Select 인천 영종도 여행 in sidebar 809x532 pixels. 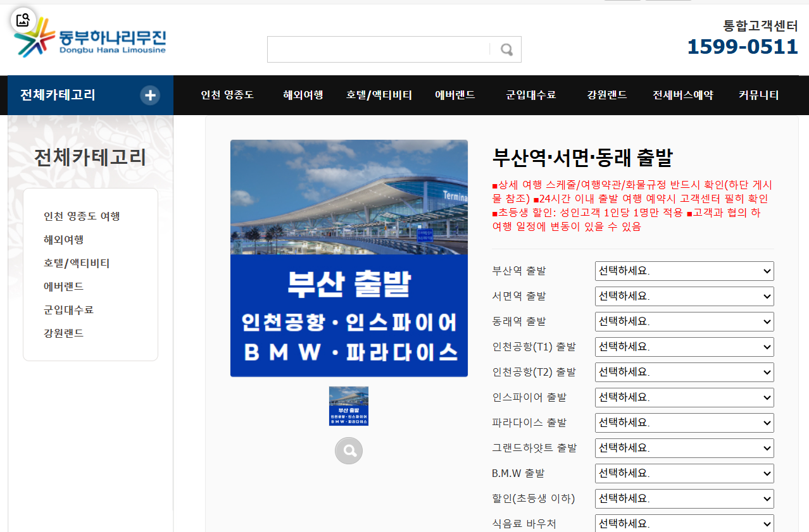(x=82, y=216)
